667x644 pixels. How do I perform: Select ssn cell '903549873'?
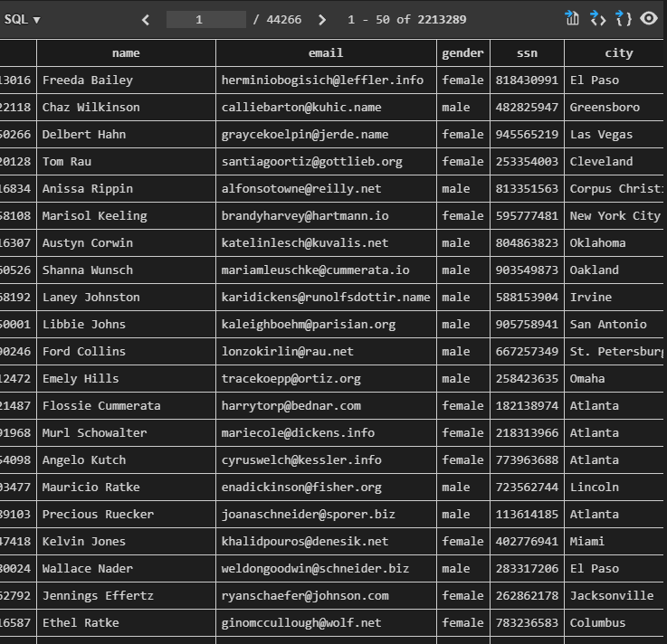tap(527, 270)
